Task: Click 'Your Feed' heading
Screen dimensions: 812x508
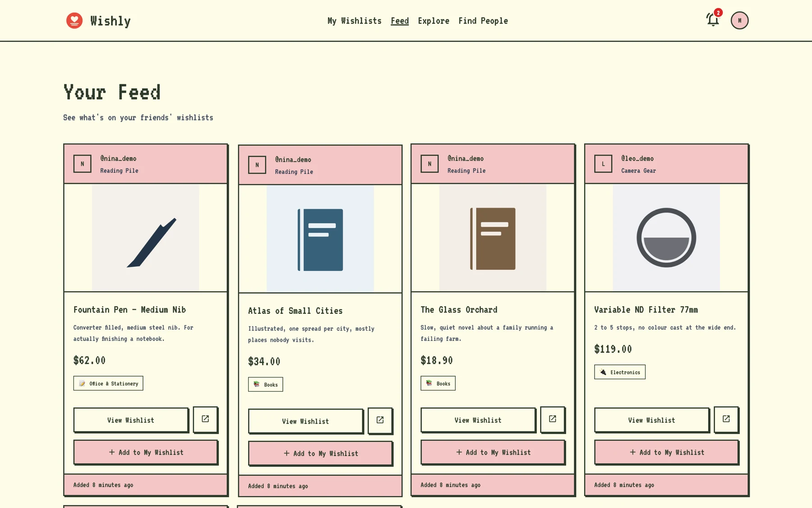Action: pyautogui.click(x=112, y=92)
